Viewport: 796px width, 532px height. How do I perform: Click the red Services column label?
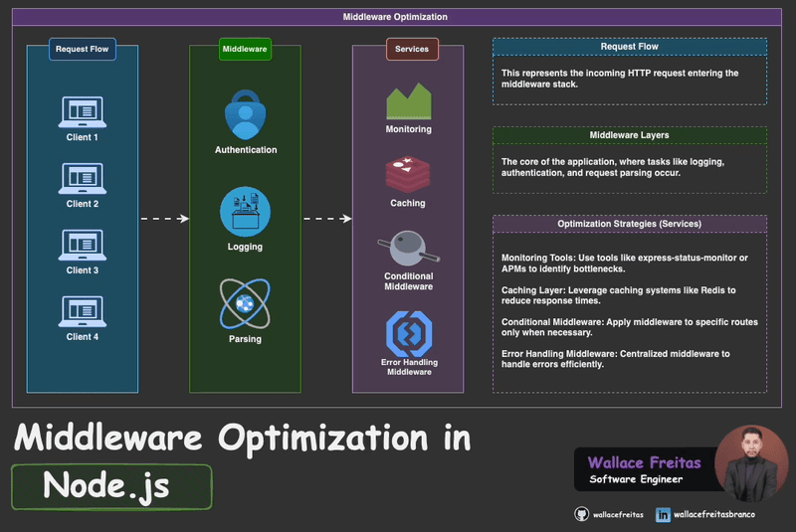(412, 49)
